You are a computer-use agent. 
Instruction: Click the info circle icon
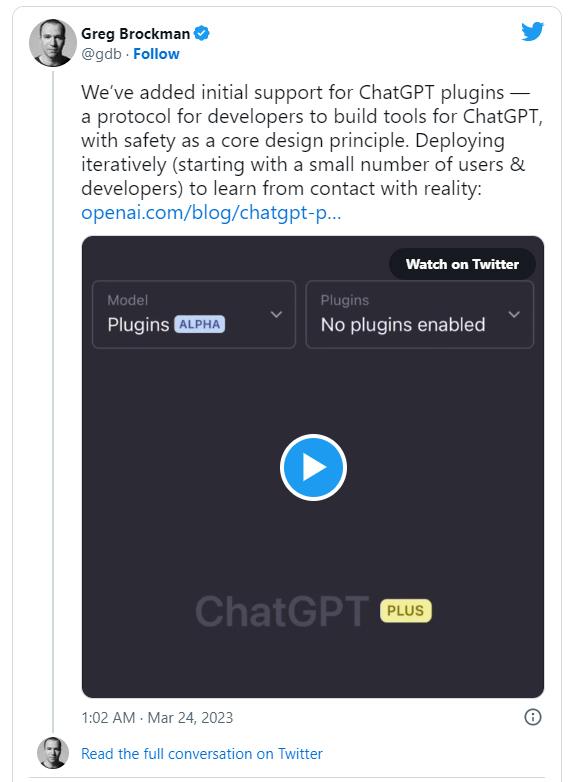533,717
